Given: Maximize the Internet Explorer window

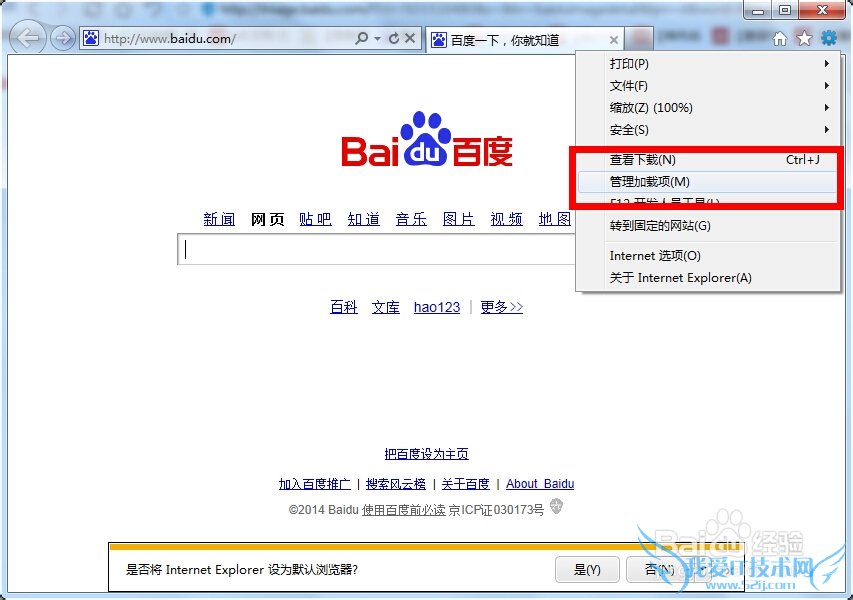Looking at the screenshot, I should pyautogui.click(x=784, y=10).
